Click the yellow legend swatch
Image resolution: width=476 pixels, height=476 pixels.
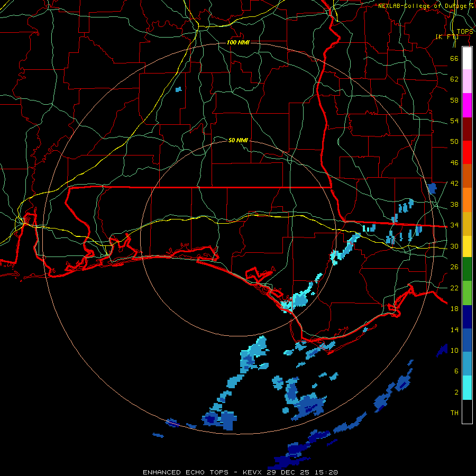pos(467,246)
